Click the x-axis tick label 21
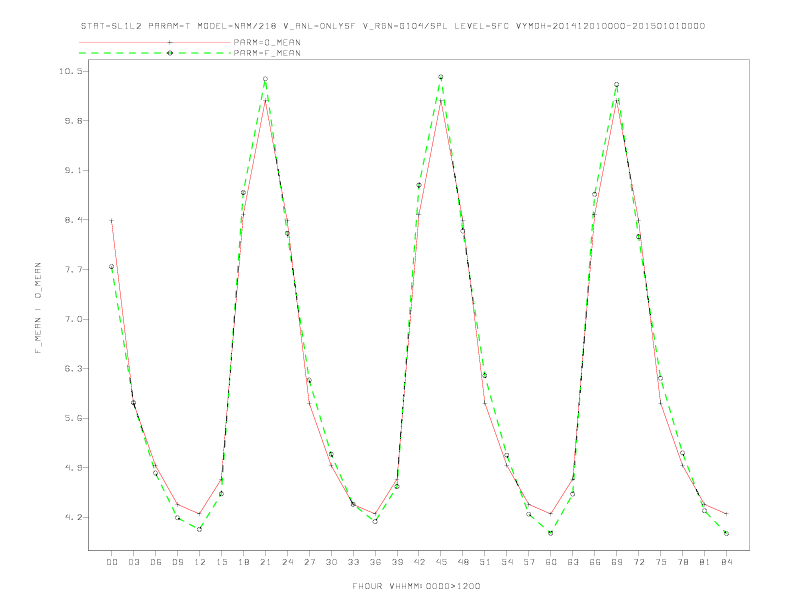Image resolution: width=792 pixels, height=612 pixels. tap(265, 562)
